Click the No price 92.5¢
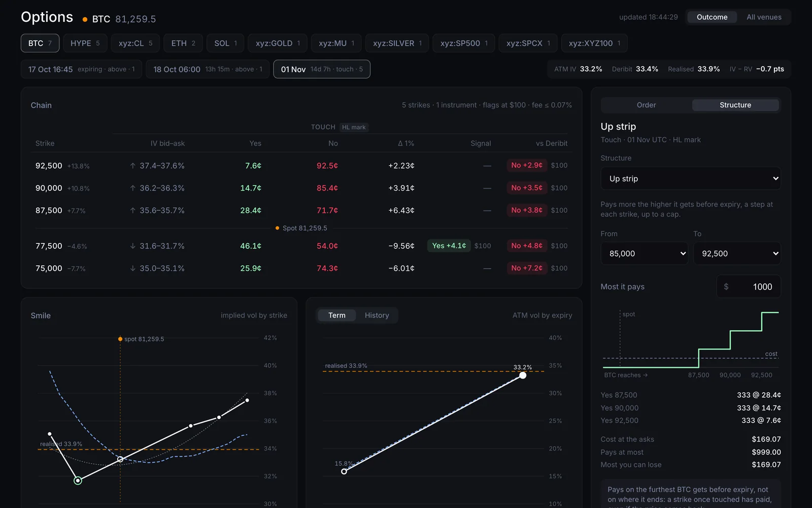The image size is (812, 508). click(x=327, y=166)
